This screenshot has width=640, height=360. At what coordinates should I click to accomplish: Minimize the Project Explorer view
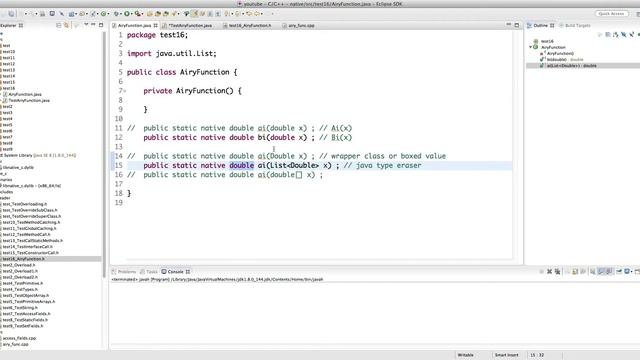tap(93, 25)
